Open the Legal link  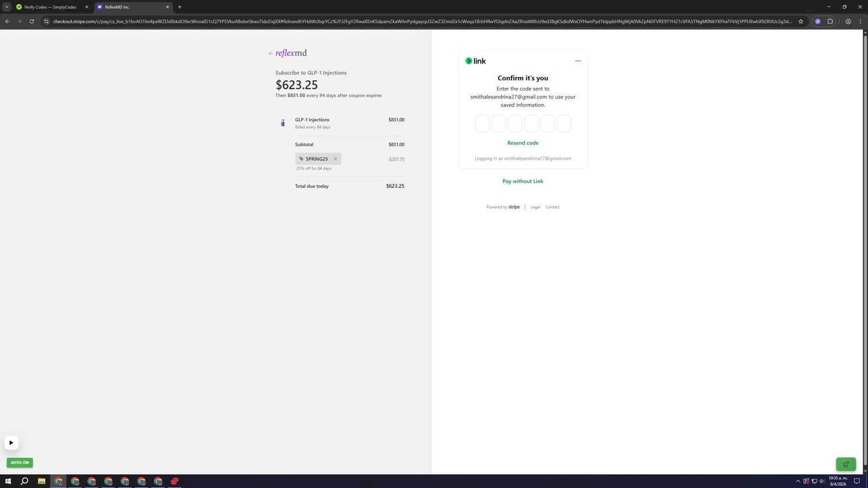[535, 207]
